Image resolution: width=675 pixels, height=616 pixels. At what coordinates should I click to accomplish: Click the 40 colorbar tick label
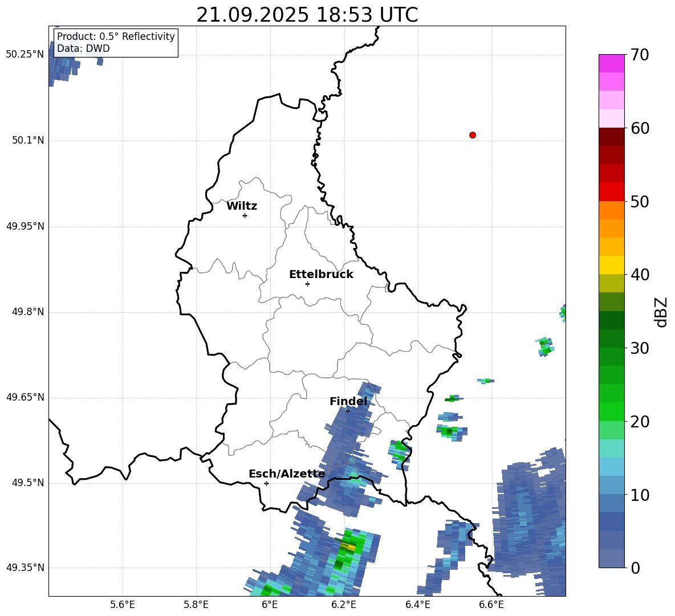(639, 275)
